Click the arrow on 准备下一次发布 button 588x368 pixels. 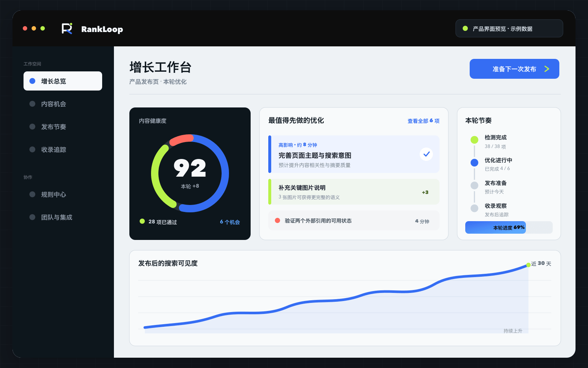[x=547, y=69]
